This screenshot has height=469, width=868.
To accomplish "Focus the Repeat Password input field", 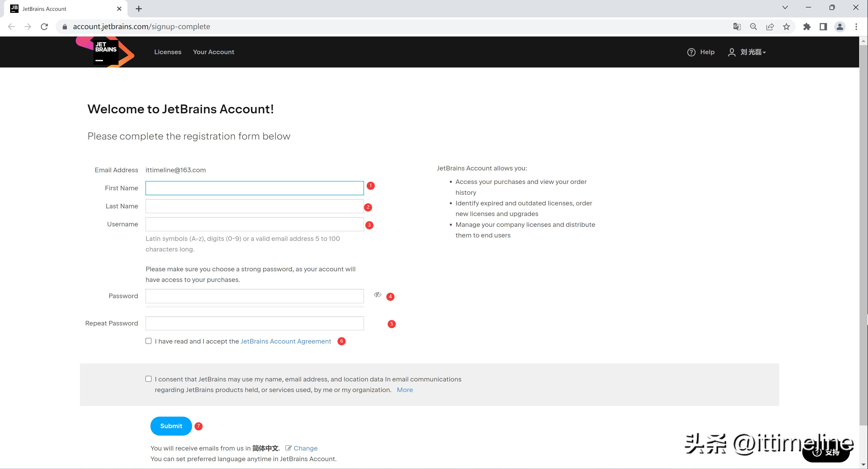I will tap(254, 323).
